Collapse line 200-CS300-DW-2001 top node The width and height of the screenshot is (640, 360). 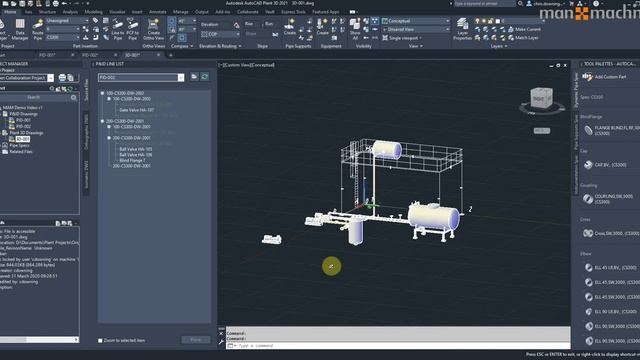(102, 121)
